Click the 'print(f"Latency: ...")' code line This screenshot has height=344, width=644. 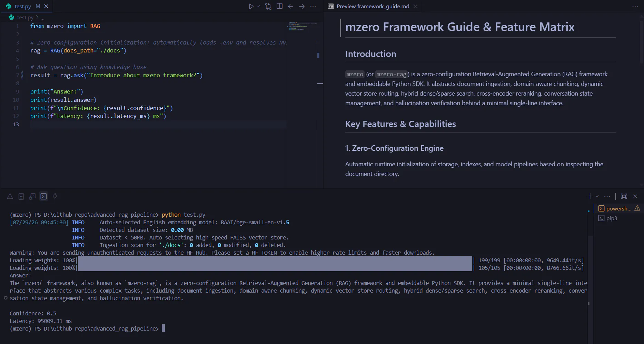click(98, 116)
